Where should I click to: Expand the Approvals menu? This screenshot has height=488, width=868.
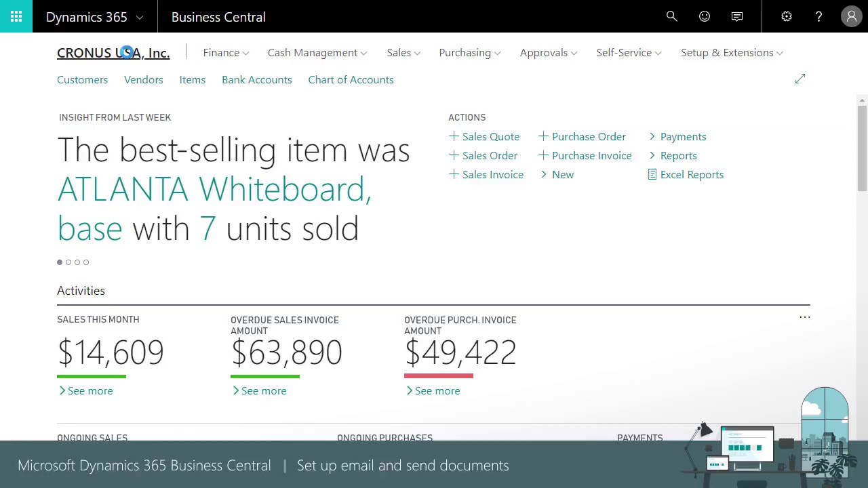pos(549,52)
